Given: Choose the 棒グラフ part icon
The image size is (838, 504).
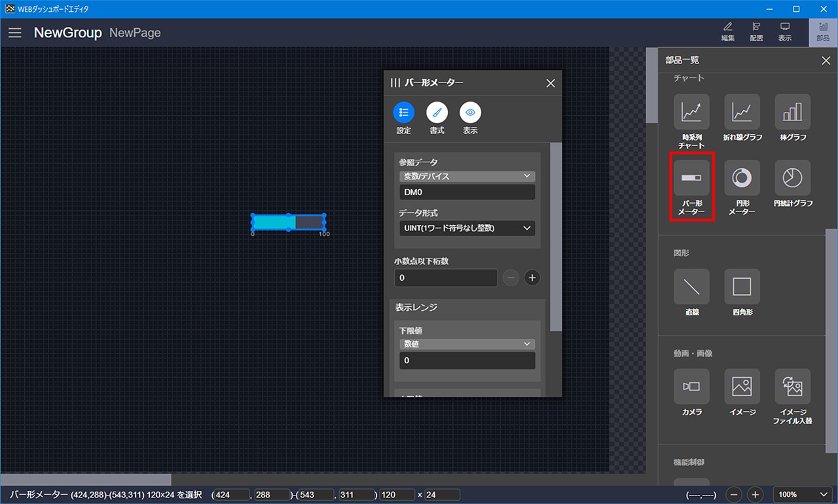Looking at the screenshot, I should coord(792,112).
